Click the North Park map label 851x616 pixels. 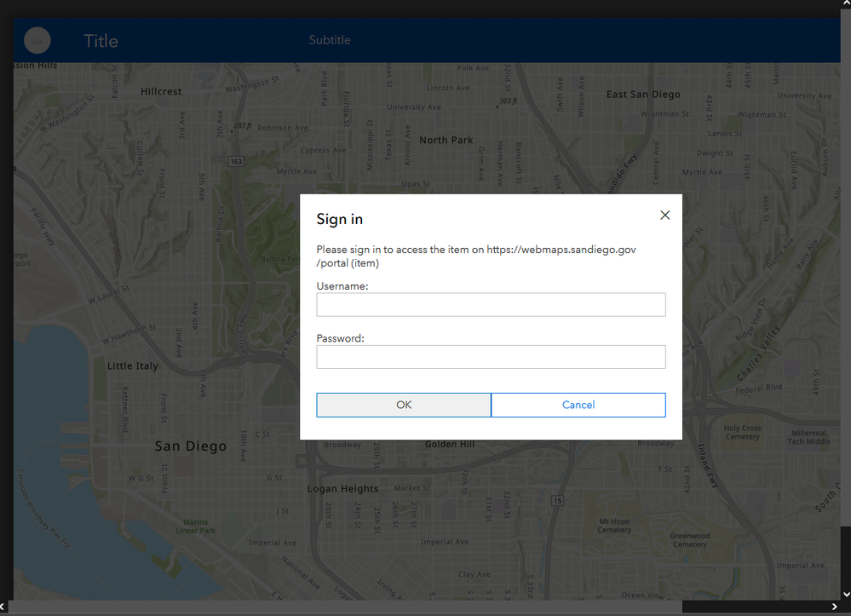[446, 140]
